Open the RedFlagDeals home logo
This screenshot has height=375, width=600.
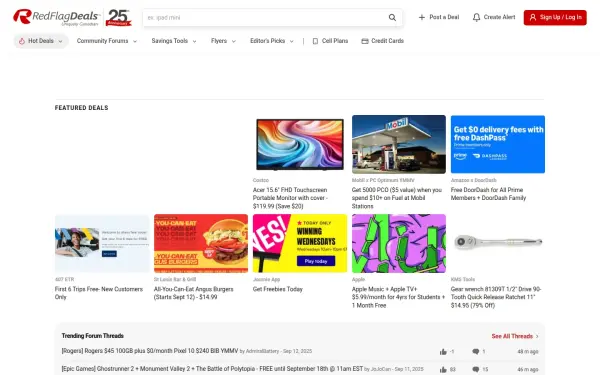click(x=56, y=17)
